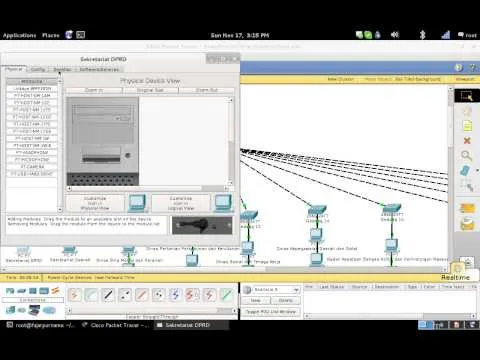The width and height of the screenshot is (480, 360).
Task: Choose the Add Complex PDU open envelope
Action: (467, 224)
